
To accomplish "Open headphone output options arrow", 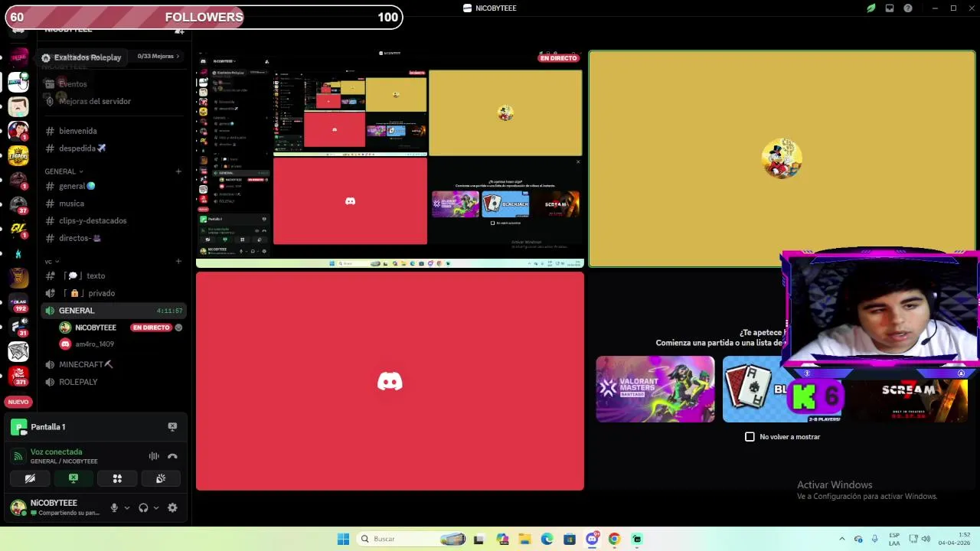I will click(x=156, y=507).
